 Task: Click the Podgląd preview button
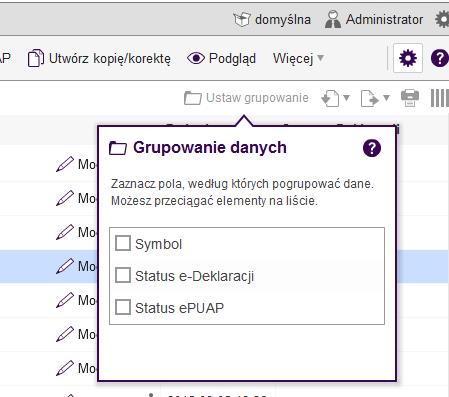pyautogui.click(x=221, y=59)
